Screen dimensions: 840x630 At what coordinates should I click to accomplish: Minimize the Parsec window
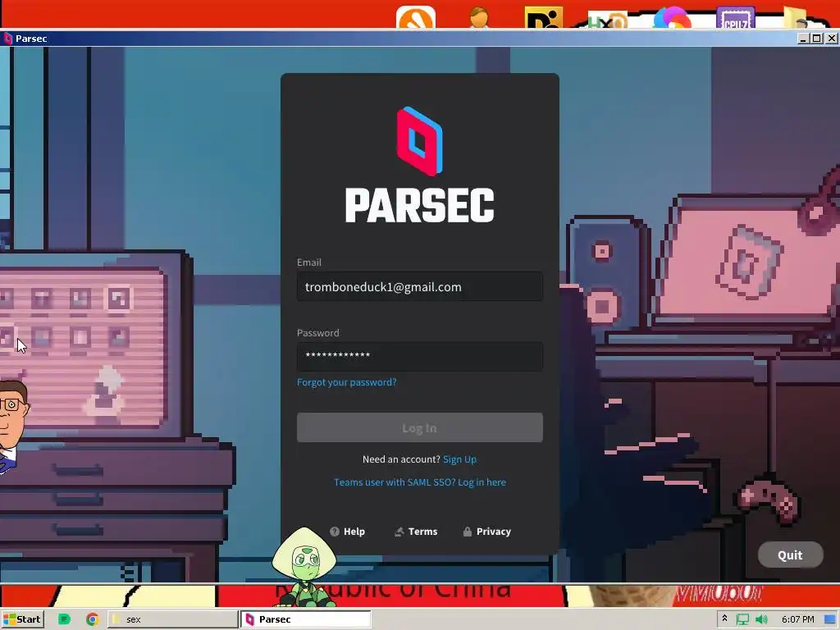(803, 38)
